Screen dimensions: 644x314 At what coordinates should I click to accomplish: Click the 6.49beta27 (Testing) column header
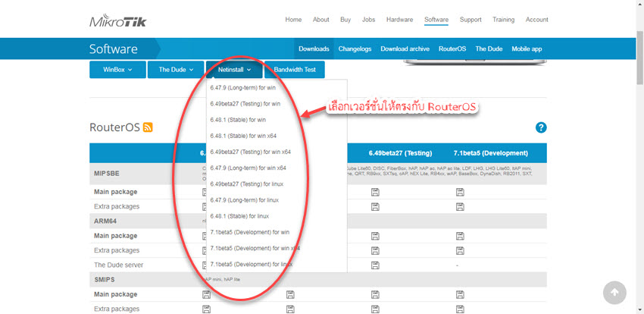[x=400, y=153]
